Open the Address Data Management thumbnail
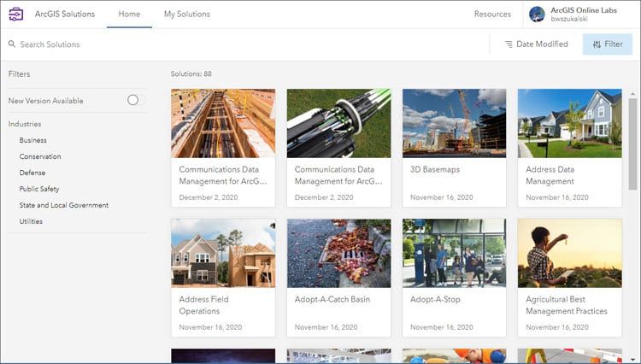The image size is (641, 364). tap(570, 123)
